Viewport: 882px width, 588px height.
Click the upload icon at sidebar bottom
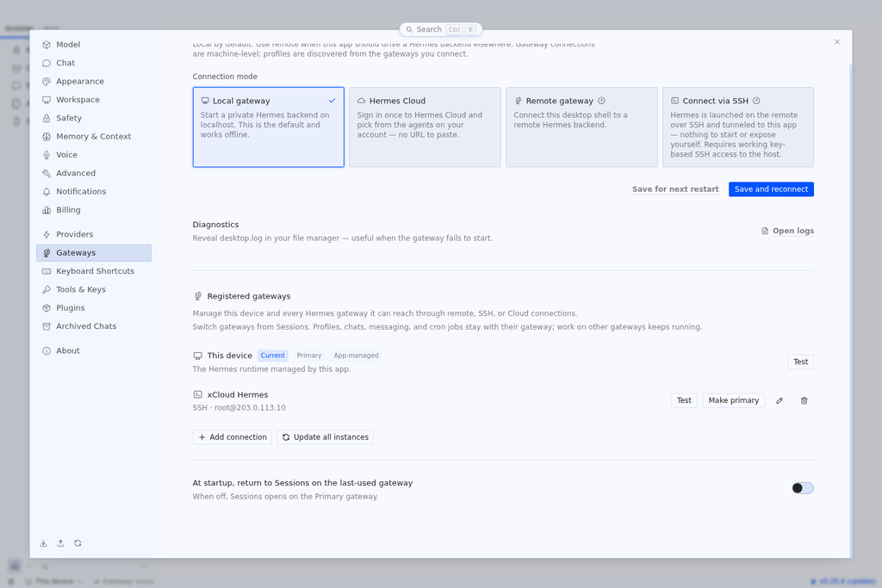click(x=61, y=543)
